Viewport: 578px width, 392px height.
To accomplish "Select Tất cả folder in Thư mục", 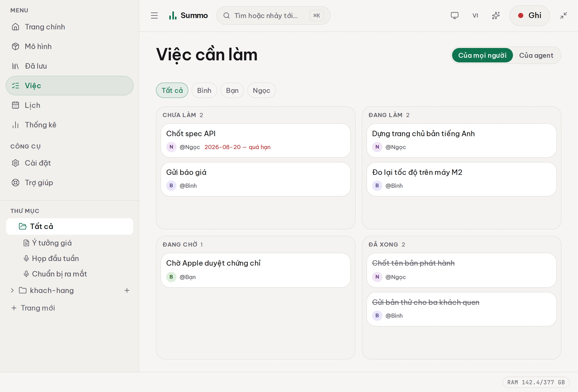I will [x=70, y=226].
